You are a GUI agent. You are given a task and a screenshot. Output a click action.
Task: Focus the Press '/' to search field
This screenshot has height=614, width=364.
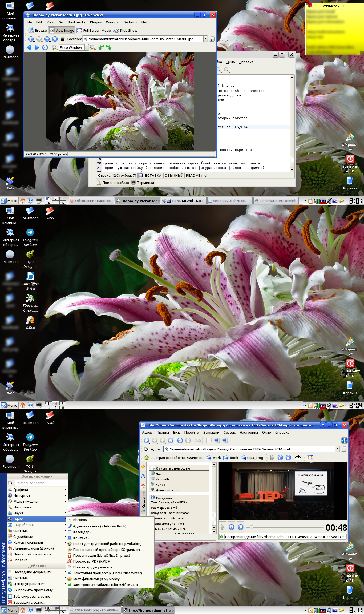(42, 483)
